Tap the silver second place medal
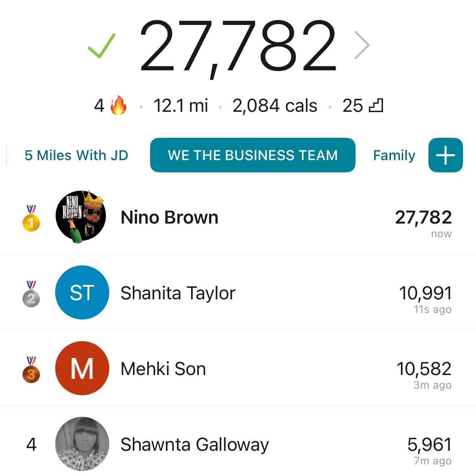Viewport: 476px width, 476px height. (x=31, y=294)
